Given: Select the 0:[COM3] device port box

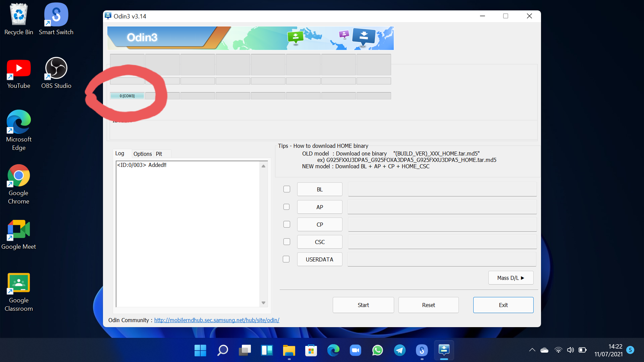Looking at the screenshot, I should point(127,96).
